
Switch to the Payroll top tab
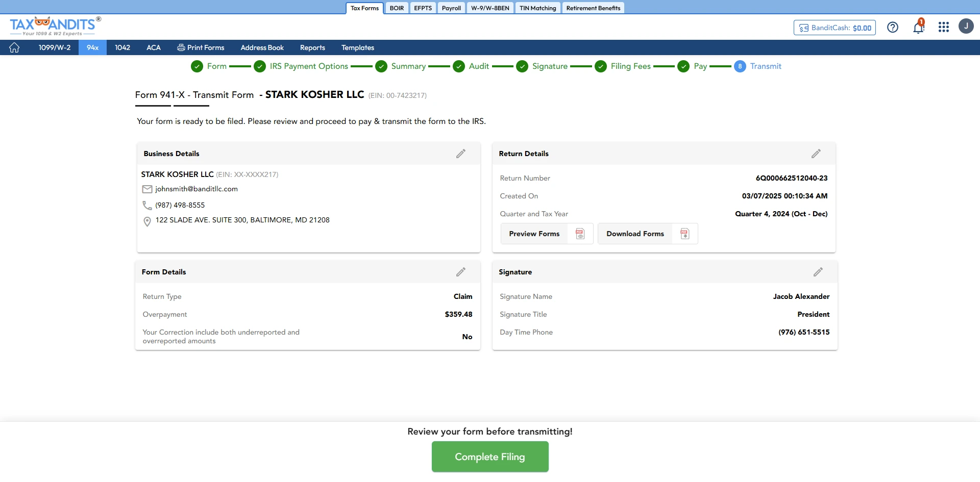point(451,8)
